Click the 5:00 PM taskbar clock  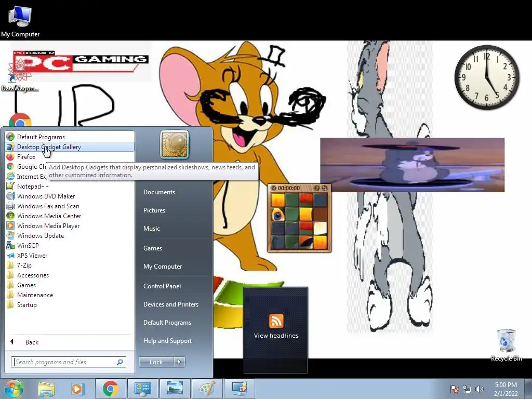(506, 389)
